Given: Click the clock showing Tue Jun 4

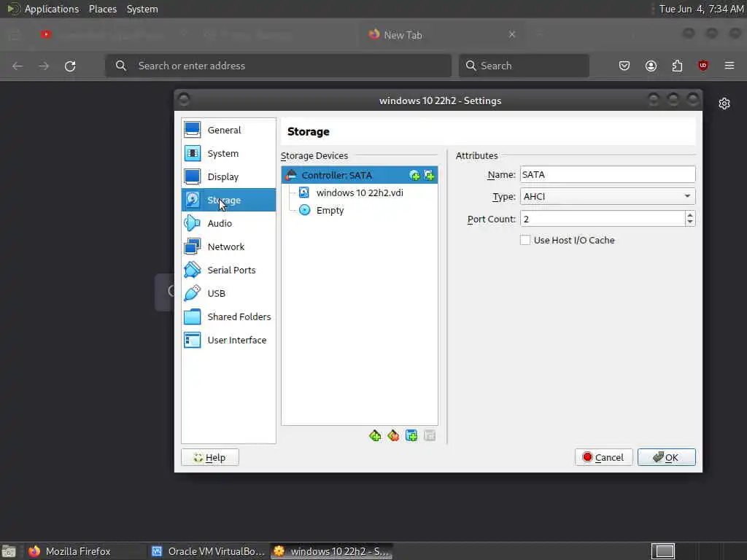Looking at the screenshot, I should (x=701, y=9).
